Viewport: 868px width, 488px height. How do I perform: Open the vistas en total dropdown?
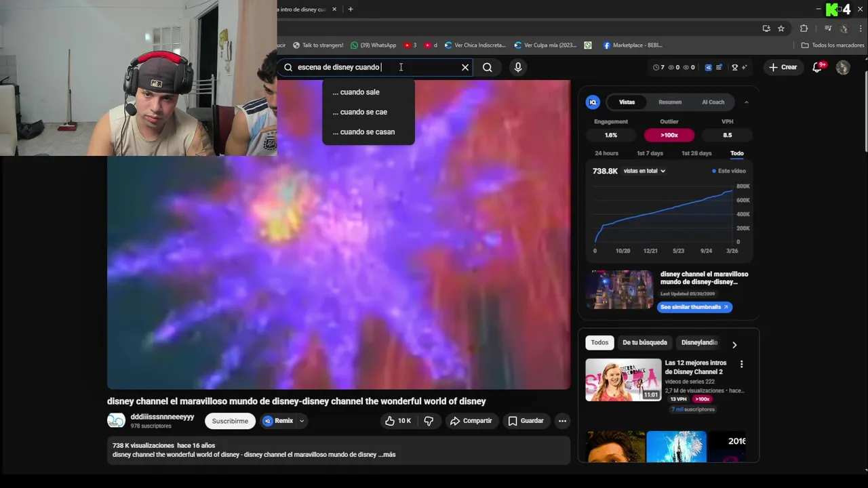pyautogui.click(x=644, y=171)
